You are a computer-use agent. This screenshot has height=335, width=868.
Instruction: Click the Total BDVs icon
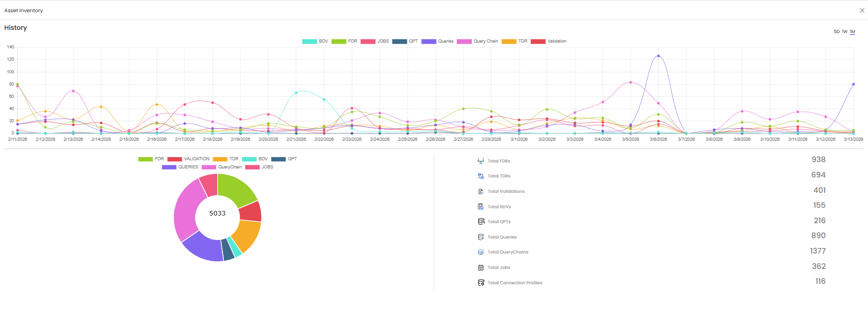tap(481, 206)
